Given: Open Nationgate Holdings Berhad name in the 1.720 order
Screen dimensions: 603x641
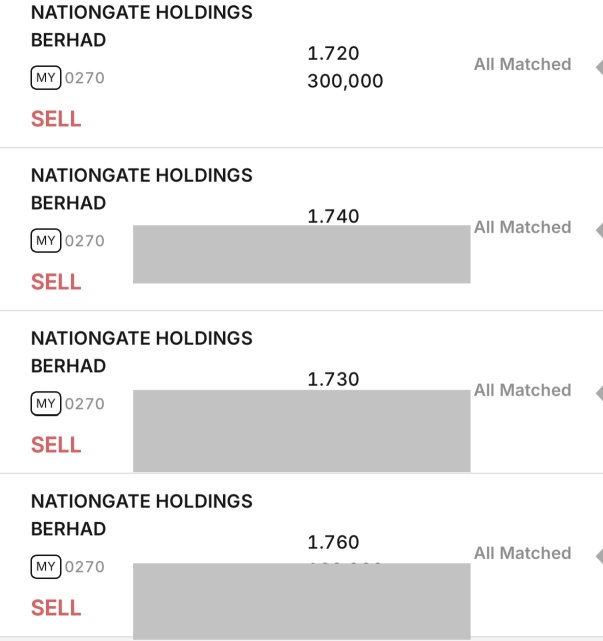Looking at the screenshot, I should (141, 27).
